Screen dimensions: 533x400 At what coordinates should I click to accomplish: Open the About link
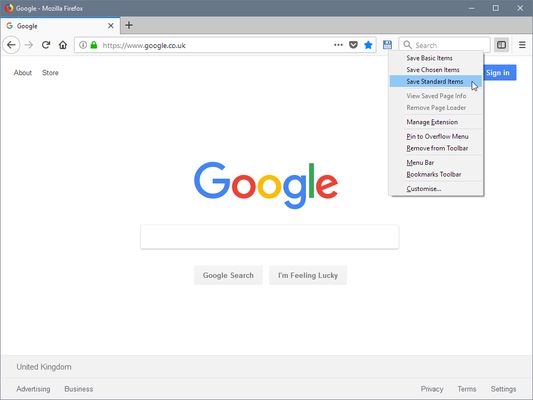[23, 73]
